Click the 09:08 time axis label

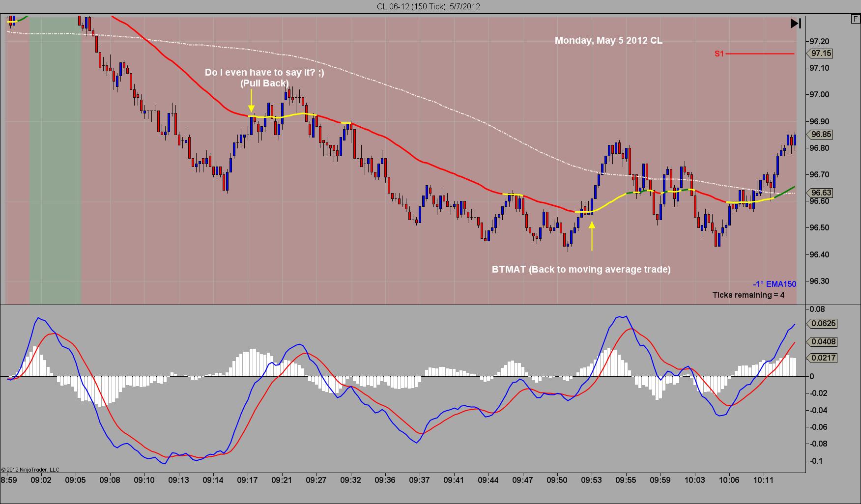[110, 480]
